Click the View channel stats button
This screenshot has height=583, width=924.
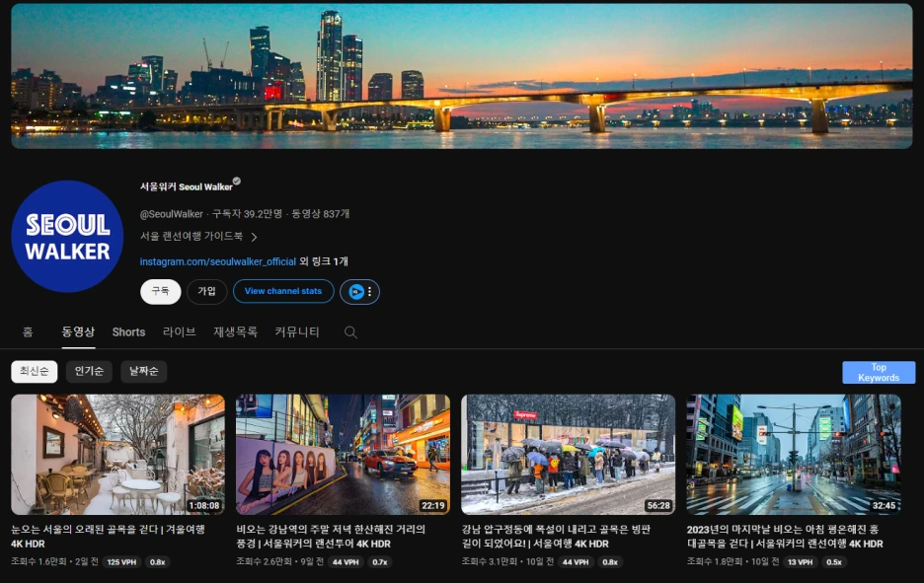click(x=283, y=292)
